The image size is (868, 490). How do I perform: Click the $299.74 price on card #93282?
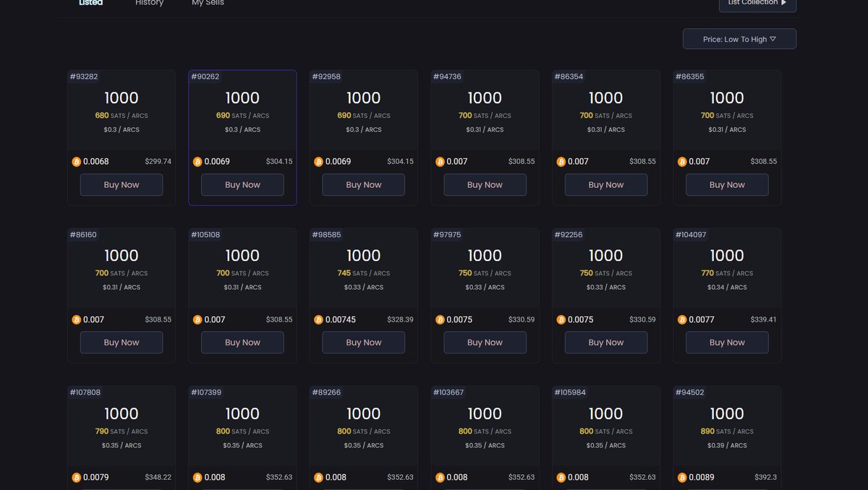(158, 162)
